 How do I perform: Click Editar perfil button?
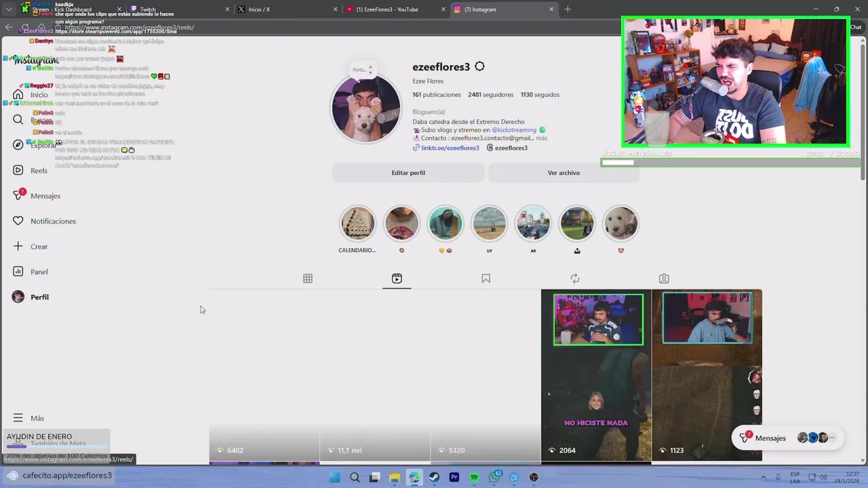pyautogui.click(x=408, y=173)
